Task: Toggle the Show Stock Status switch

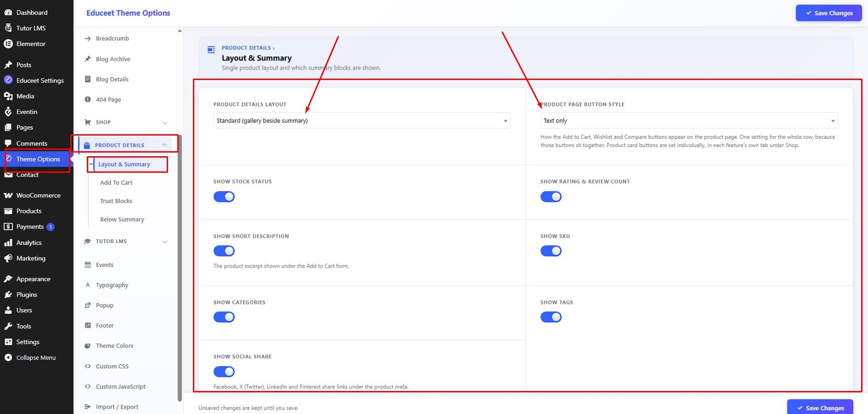Action: click(x=224, y=196)
